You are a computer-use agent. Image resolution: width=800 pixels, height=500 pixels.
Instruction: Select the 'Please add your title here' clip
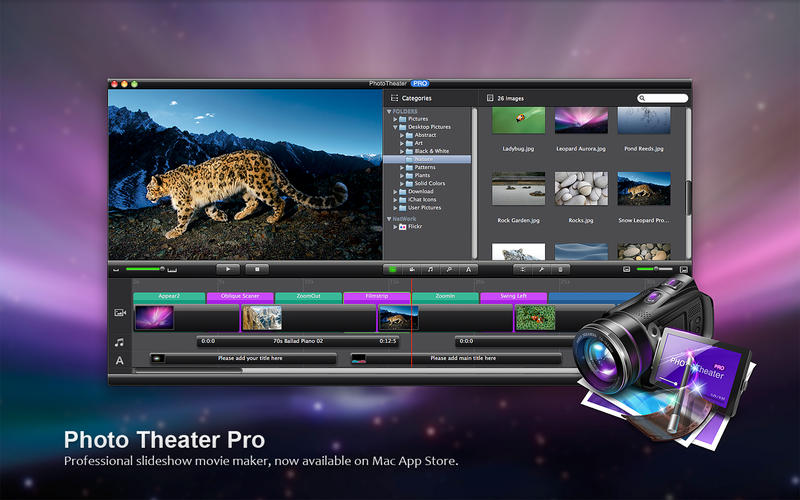243,359
